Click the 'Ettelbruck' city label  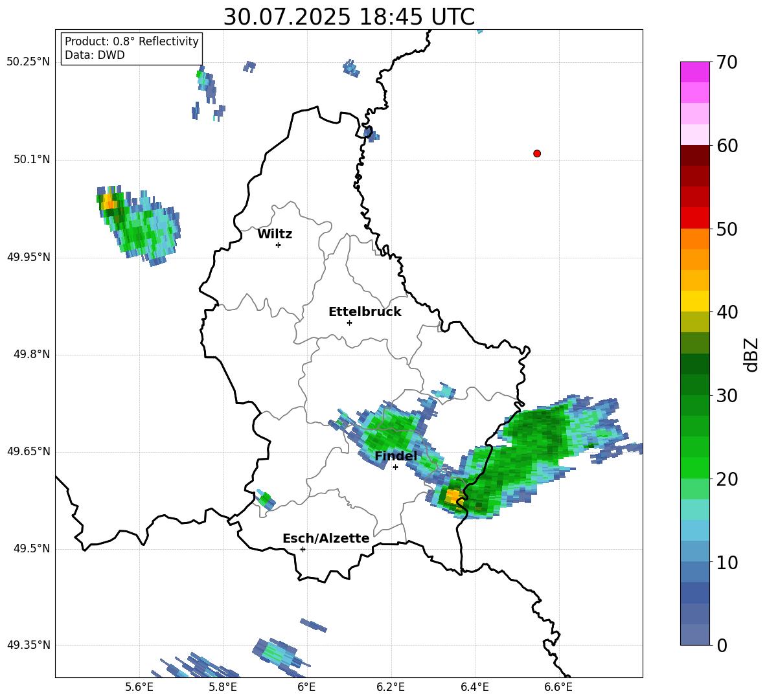[x=365, y=312]
